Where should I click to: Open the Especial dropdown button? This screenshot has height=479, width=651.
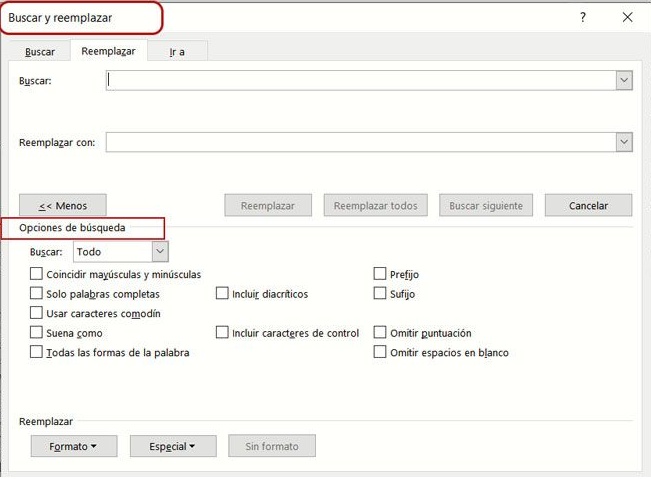[173, 446]
